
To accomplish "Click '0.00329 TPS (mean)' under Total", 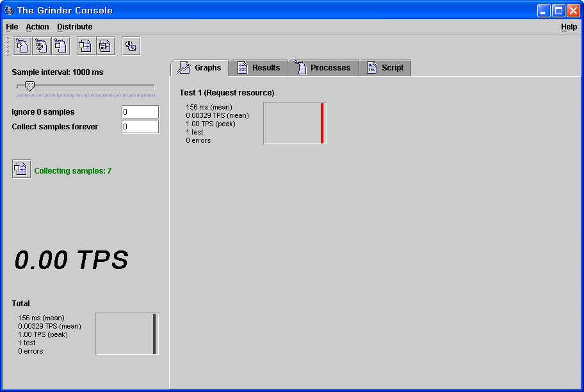I will 49,326.
